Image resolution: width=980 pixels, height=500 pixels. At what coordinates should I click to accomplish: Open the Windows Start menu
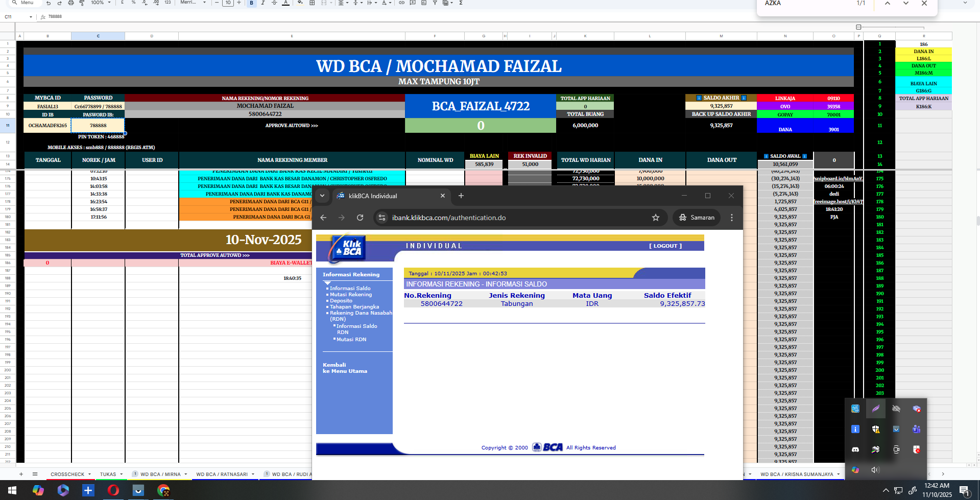tap(12, 490)
